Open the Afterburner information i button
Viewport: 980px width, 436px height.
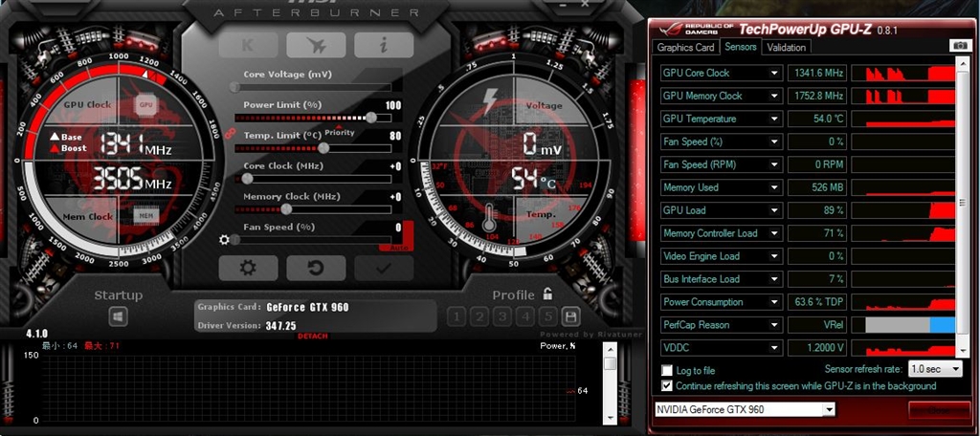click(384, 45)
